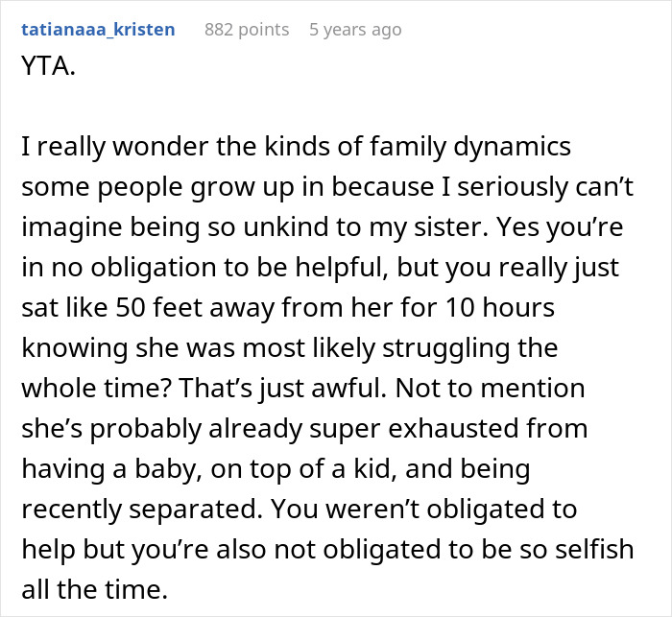
Task: Open tatianaaa_kristen's user profile link
Action: tap(97, 30)
